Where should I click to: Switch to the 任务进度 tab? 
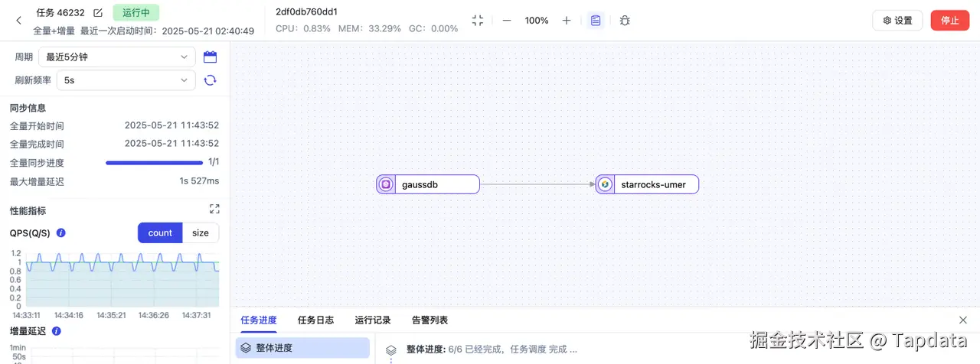pos(258,320)
